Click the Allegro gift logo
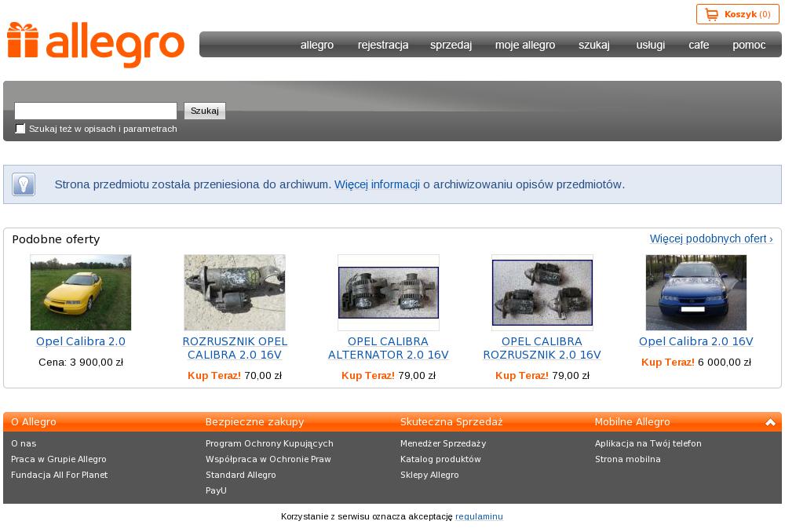 [96, 45]
